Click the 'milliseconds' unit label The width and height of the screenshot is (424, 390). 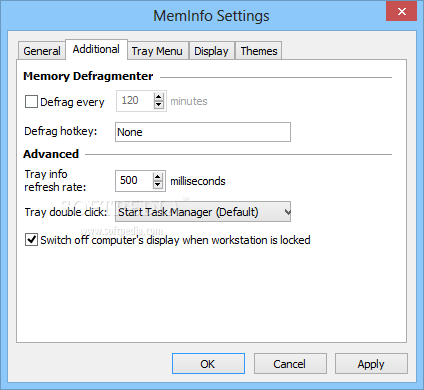(x=198, y=181)
